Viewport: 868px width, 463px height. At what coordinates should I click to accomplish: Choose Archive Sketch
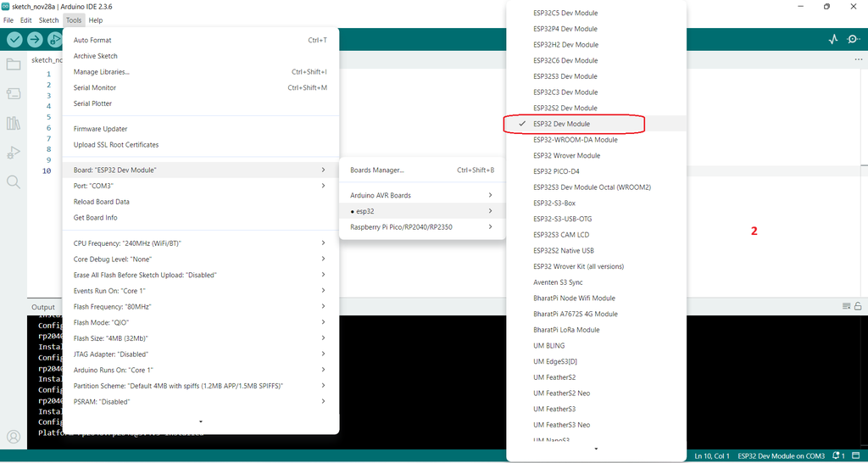(x=200, y=56)
